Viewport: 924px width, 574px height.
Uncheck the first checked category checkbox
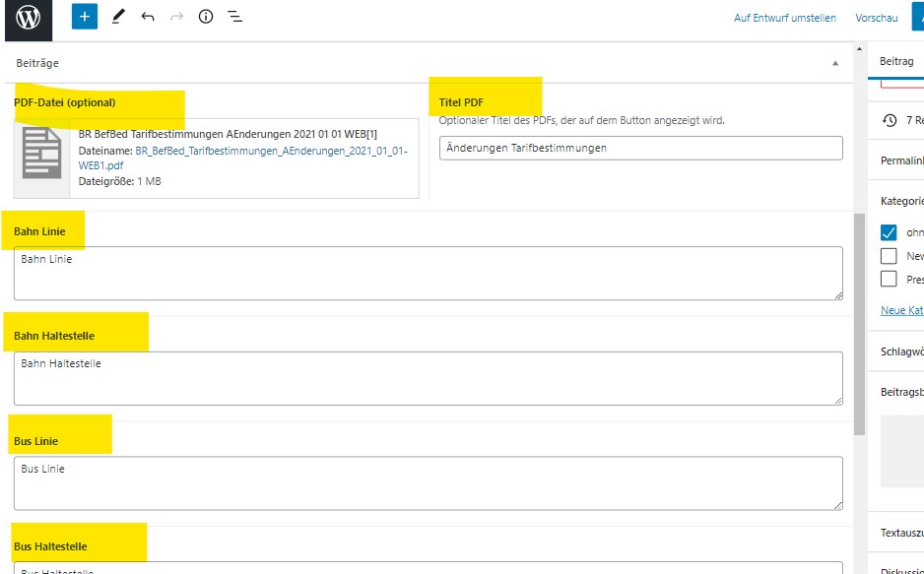pos(889,232)
